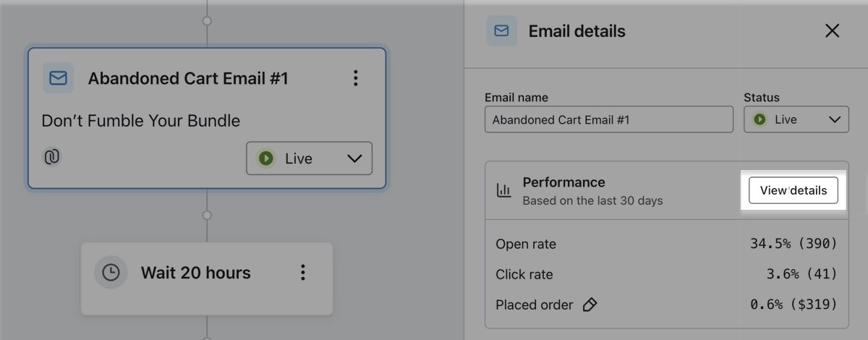Click the connector node above the email card

(x=207, y=21)
